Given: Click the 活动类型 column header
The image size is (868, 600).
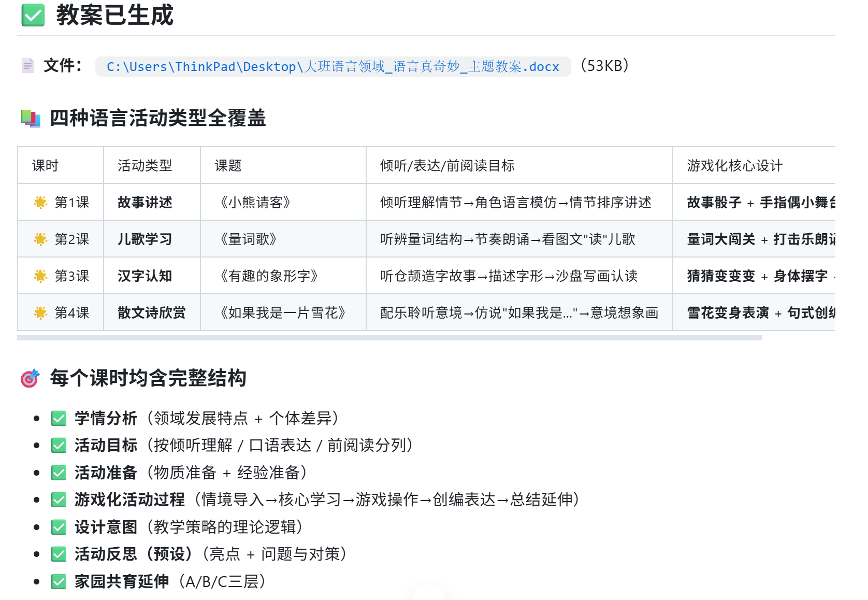Looking at the screenshot, I should tap(152, 165).
